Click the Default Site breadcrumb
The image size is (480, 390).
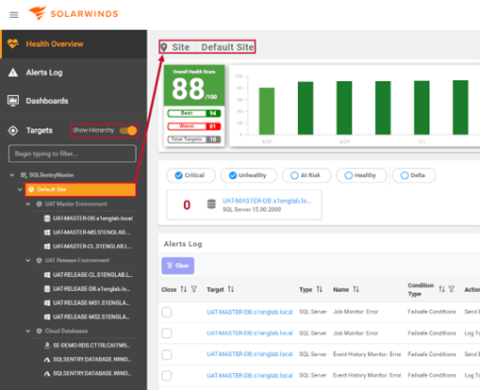pos(227,47)
